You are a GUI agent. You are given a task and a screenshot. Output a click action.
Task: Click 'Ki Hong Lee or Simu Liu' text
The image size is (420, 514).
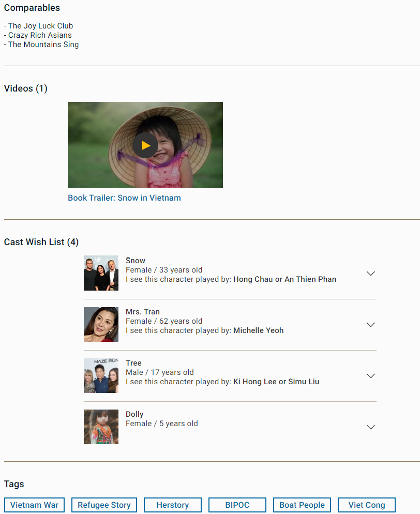pos(276,382)
